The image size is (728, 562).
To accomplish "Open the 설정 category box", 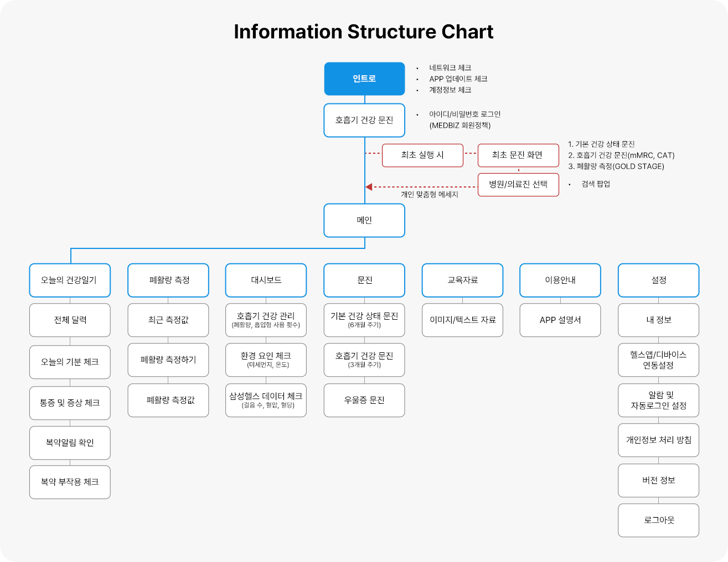I will (658, 280).
